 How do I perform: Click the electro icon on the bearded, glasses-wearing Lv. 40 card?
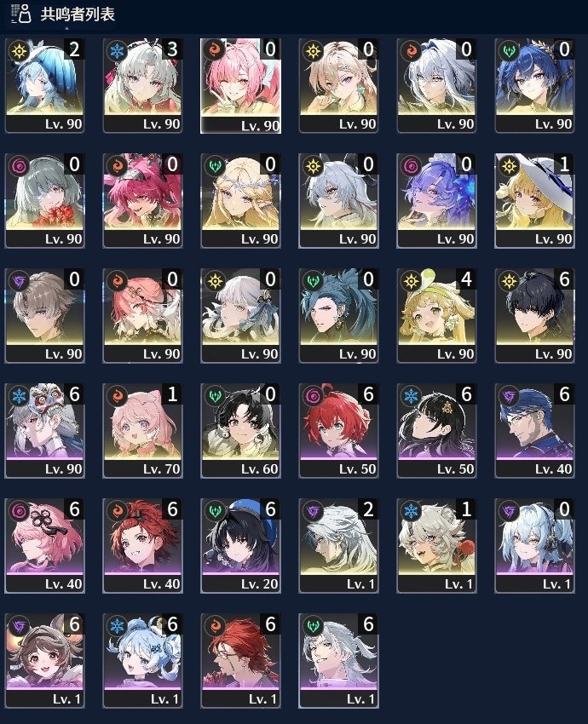(x=509, y=396)
